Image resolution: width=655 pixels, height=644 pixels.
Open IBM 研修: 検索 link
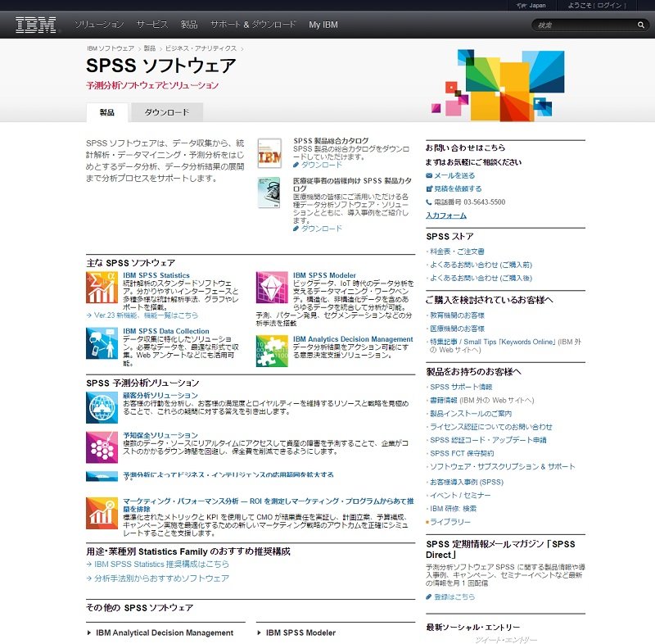tap(454, 509)
